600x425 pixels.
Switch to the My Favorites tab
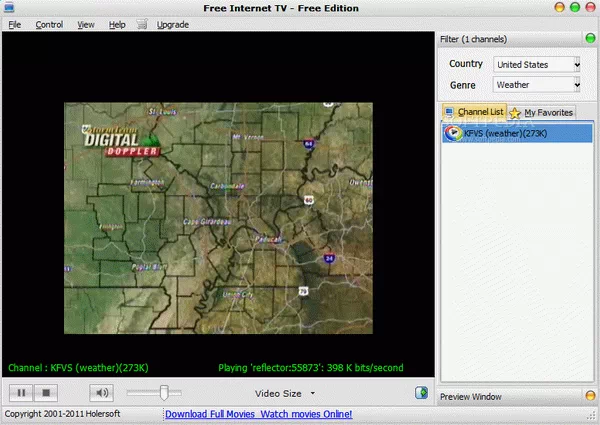pos(542,113)
